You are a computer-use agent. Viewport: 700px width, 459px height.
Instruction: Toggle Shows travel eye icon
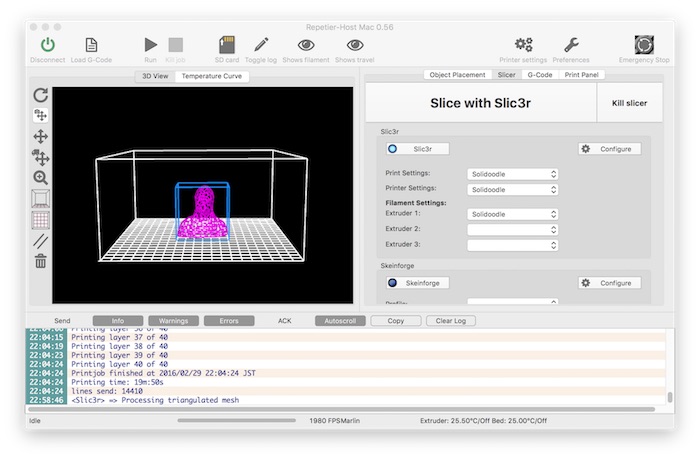coord(355,45)
